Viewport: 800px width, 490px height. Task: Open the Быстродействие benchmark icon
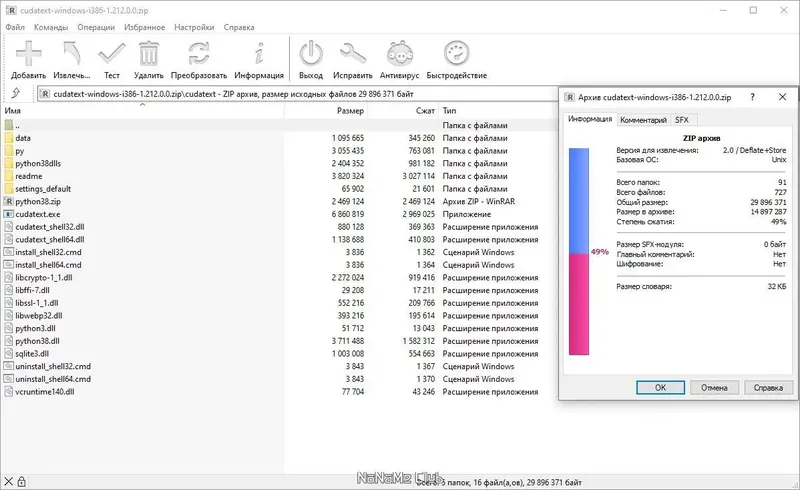pos(457,54)
